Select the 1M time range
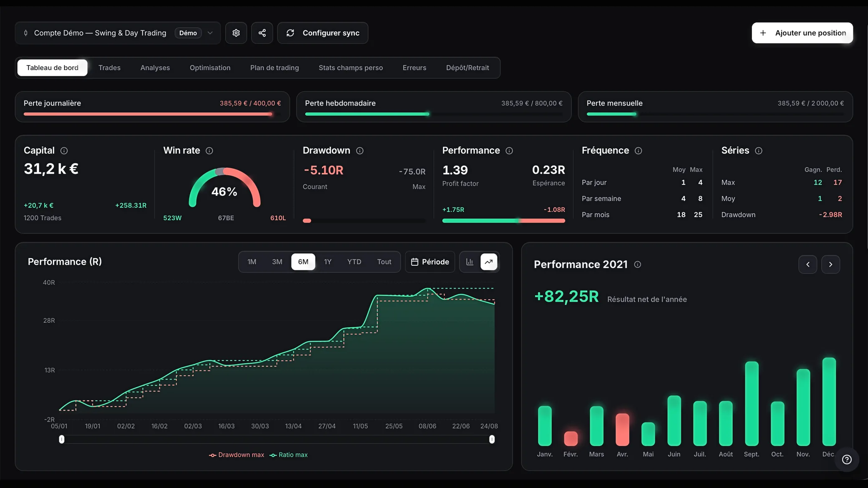Viewport: 868px width, 488px height. click(x=252, y=262)
